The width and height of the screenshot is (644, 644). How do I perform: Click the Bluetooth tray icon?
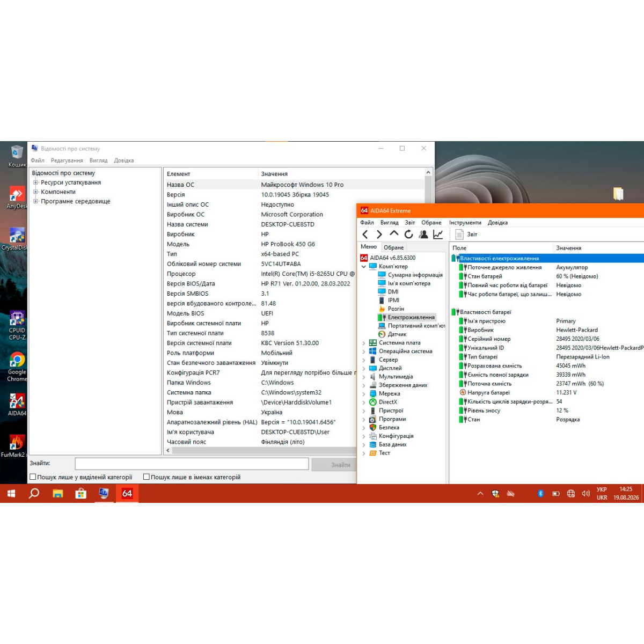point(540,493)
